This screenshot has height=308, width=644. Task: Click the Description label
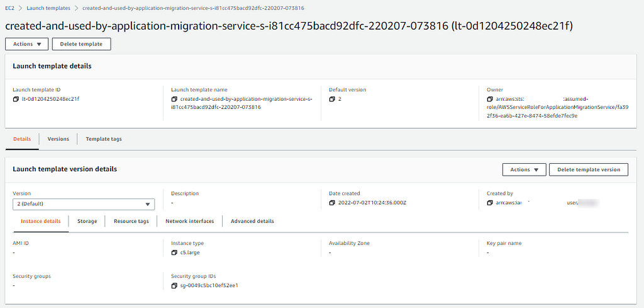tap(185, 193)
